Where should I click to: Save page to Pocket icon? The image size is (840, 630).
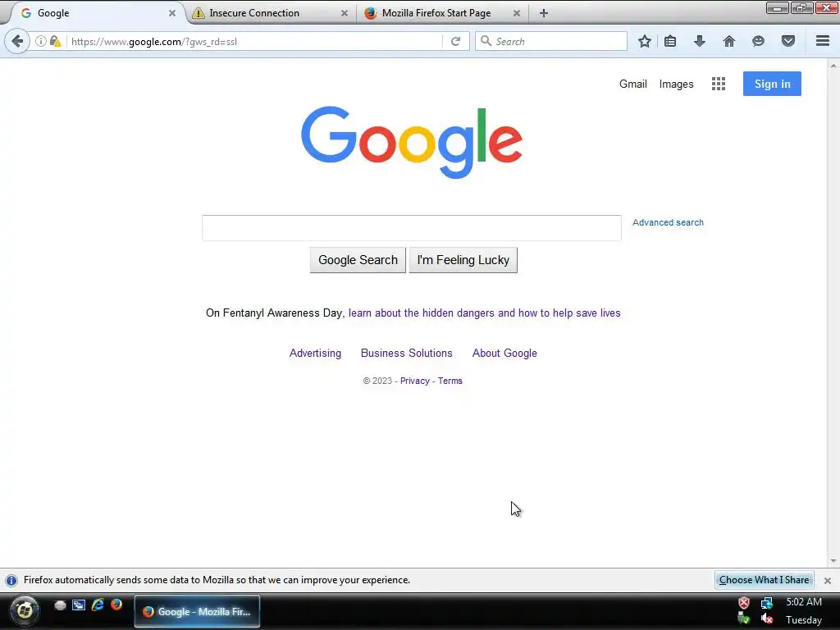pyautogui.click(x=788, y=41)
